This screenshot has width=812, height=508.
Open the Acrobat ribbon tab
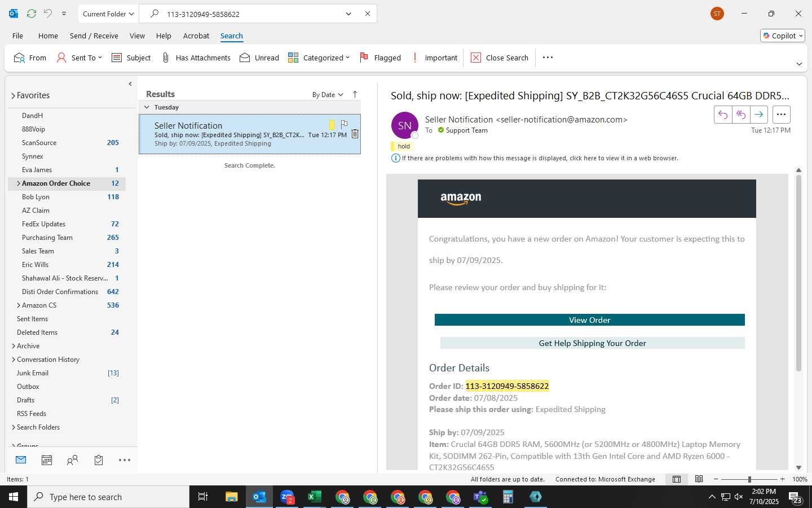pyautogui.click(x=196, y=36)
